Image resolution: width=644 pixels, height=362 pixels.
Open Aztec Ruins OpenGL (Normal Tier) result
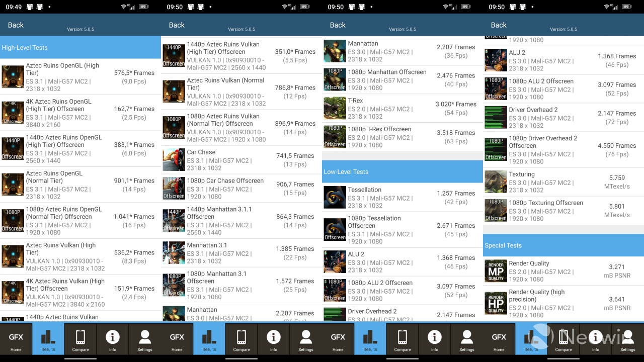(x=80, y=185)
